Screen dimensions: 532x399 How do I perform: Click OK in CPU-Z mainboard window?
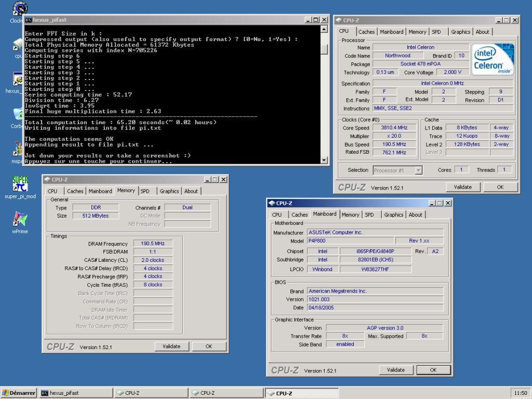(433, 370)
